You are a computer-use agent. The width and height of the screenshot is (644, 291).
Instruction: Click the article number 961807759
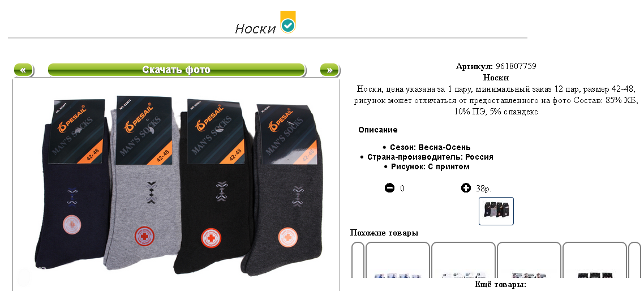click(x=516, y=66)
